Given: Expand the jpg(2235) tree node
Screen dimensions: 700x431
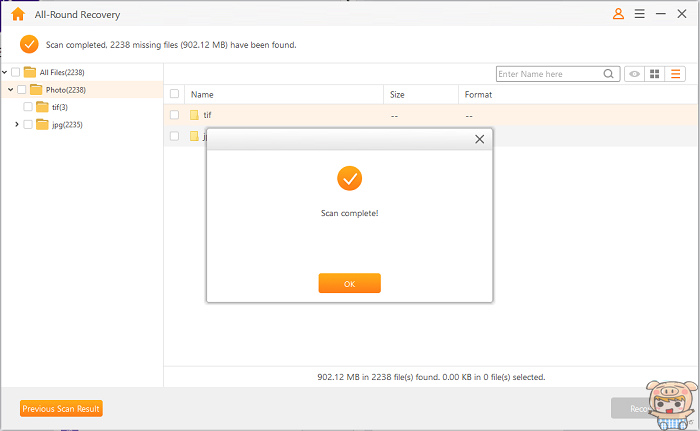Looking at the screenshot, I should [17, 124].
